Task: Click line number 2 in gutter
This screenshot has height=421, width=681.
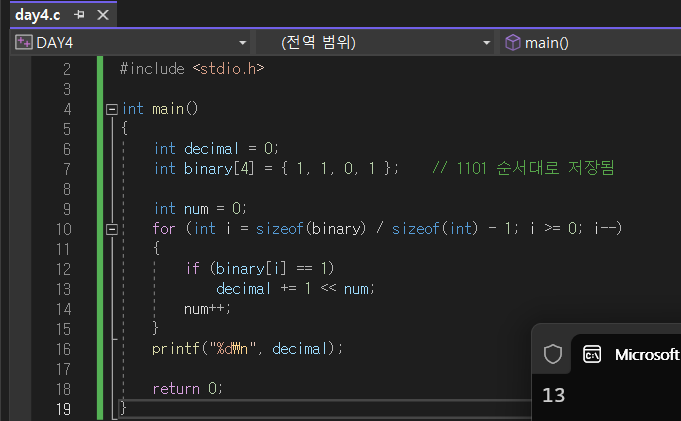Action: point(66,69)
